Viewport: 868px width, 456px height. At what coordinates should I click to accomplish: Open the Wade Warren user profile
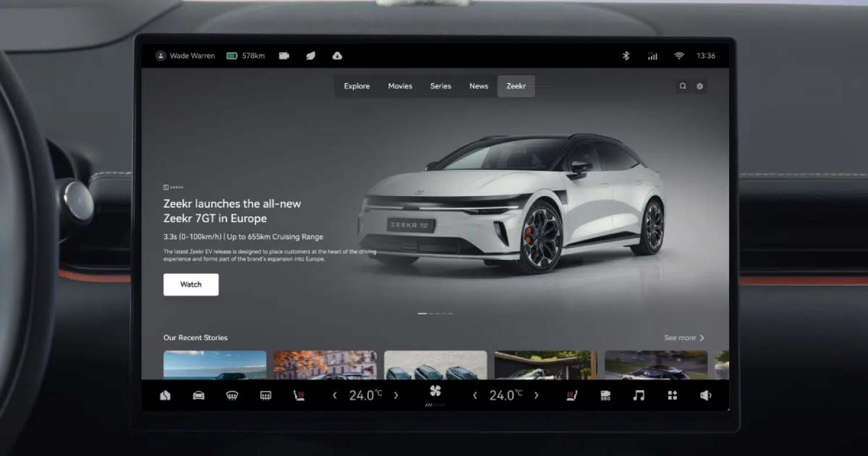click(x=185, y=56)
